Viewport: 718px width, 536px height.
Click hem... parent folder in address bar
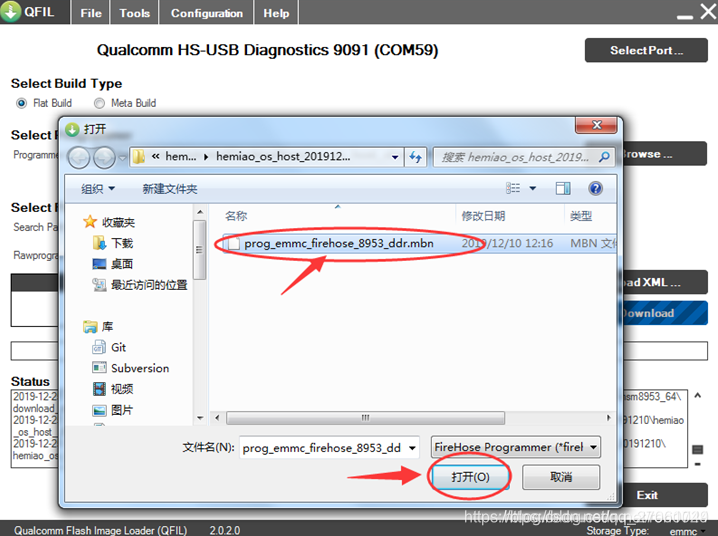point(180,157)
